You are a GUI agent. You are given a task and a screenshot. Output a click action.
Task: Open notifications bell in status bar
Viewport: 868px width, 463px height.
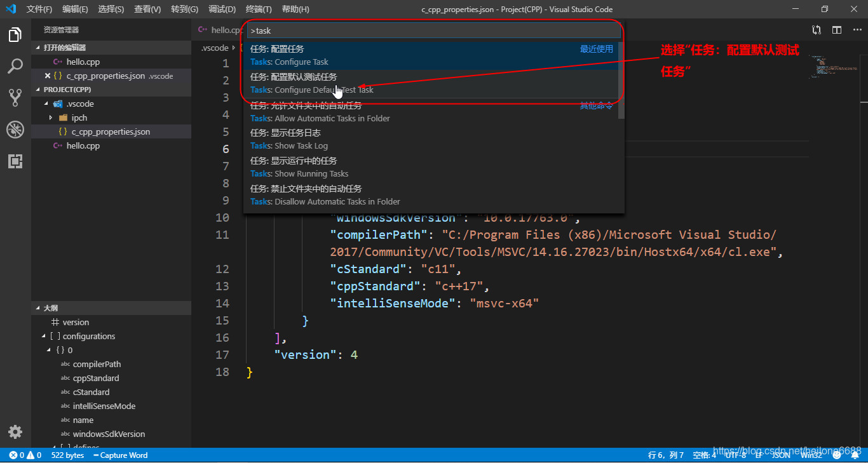855,455
